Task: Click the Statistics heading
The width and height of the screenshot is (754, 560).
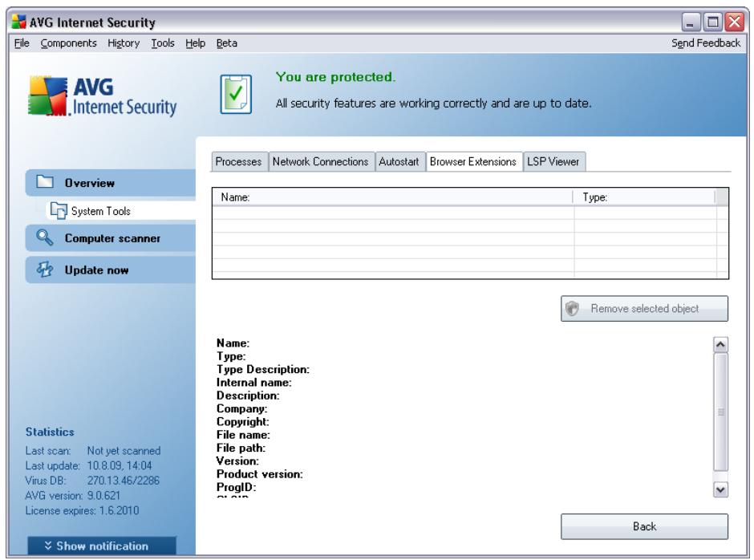Action: [50, 432]
